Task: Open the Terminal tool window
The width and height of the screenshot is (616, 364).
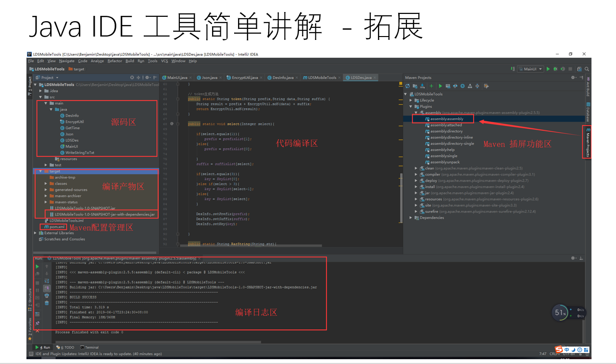Action: click(x=91, y=347)
